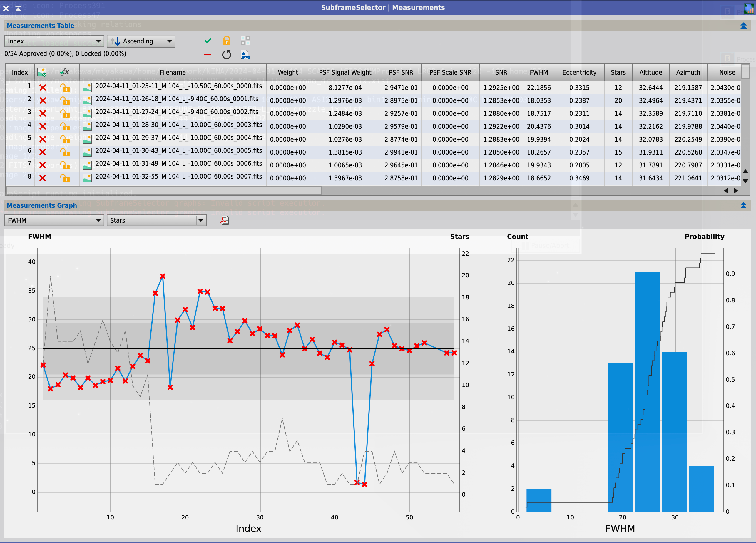Image resolution: width=756 pixels, height=543 pixels.
Task: Click the scroll left arrow of table
Action: click(x=726, y=191)
